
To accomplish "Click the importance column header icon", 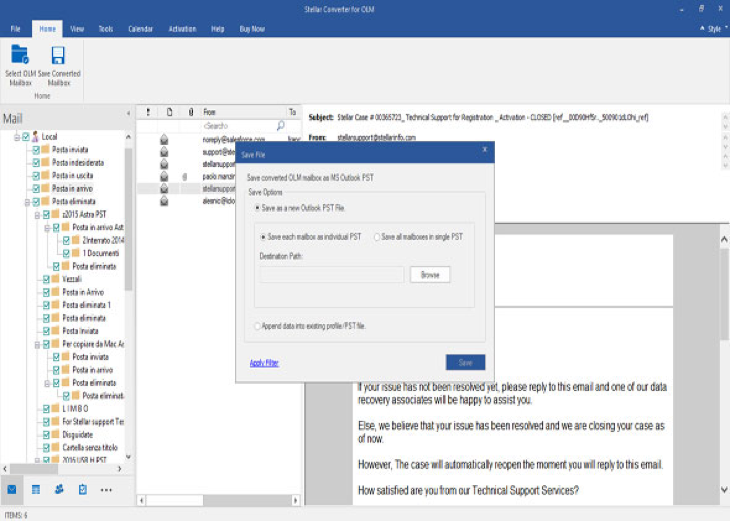I will (148, 112).
